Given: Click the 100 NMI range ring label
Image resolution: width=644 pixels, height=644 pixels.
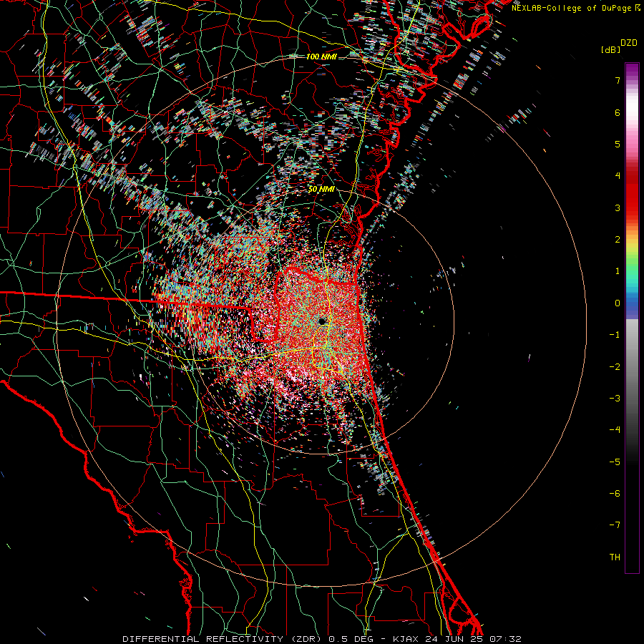Looking at the screenshot, I should coord(321,57).
